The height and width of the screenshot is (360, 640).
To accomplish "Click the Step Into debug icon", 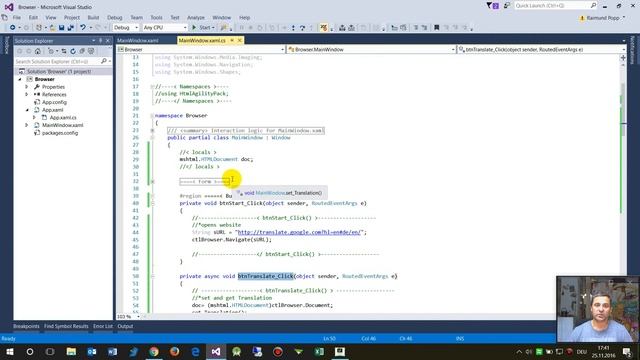I will [x=293, y=28].
